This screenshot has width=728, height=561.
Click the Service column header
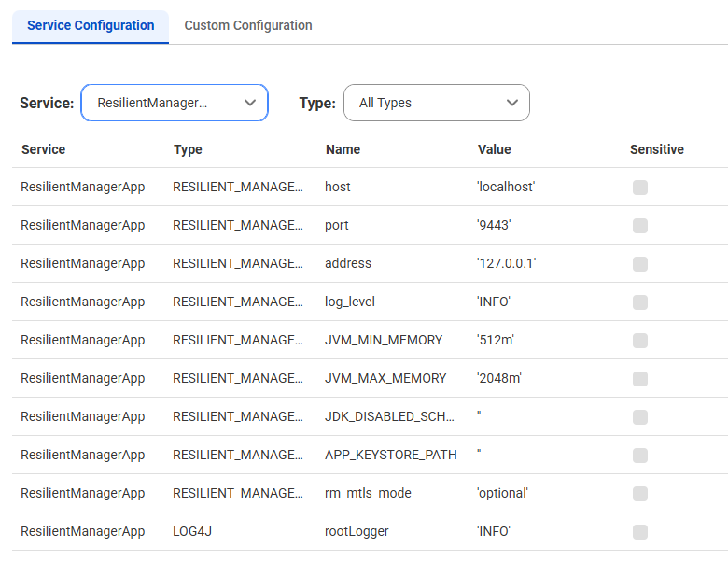pos(43,149)
